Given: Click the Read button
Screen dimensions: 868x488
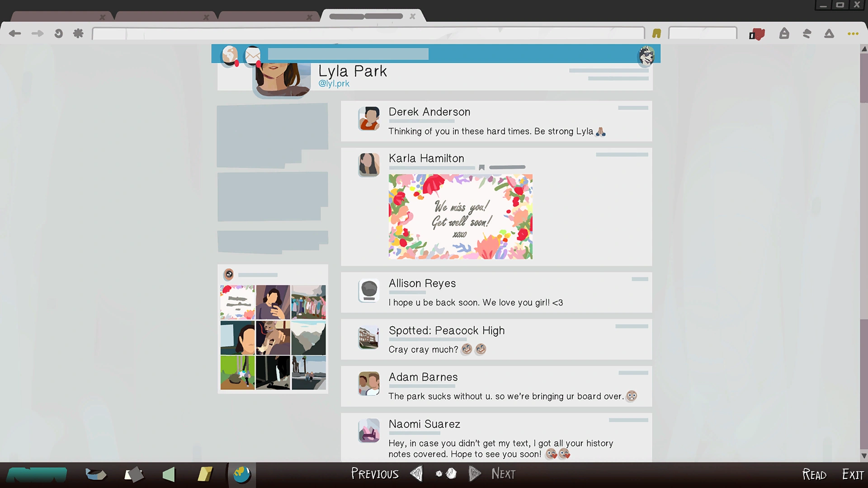Looking at the screenshot, I should (x=814, y=474).
